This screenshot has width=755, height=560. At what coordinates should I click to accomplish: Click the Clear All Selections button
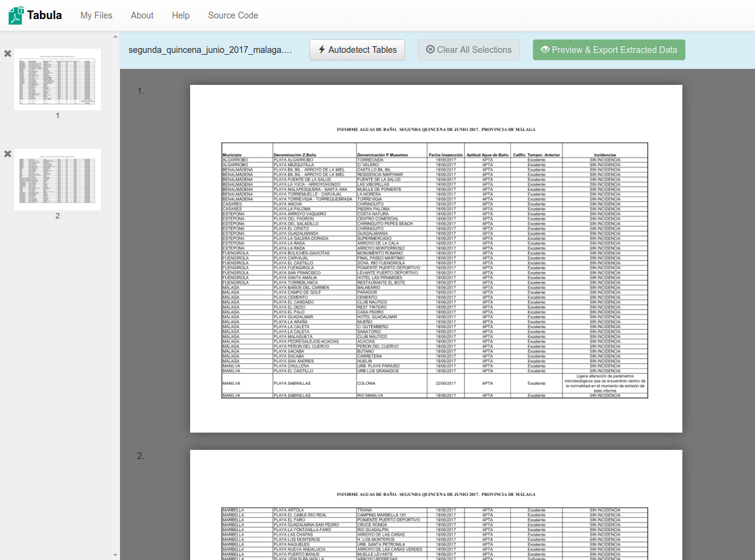(469, 49)
